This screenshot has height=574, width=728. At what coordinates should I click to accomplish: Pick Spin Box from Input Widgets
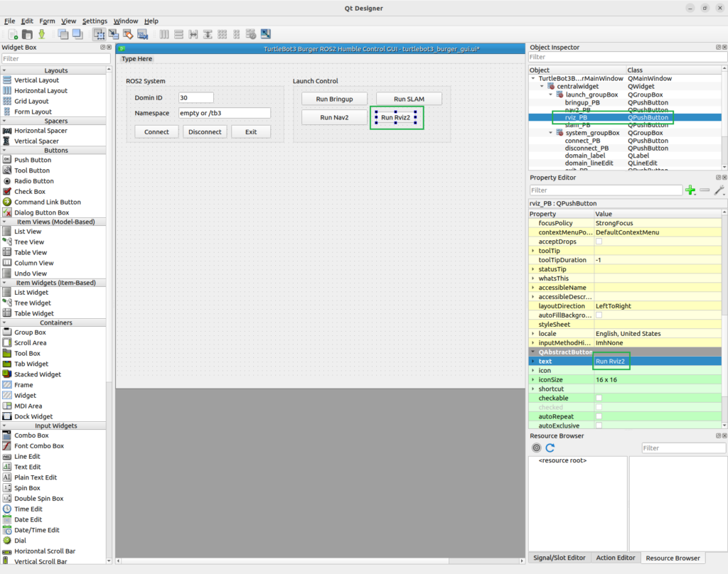pos(27,488)
